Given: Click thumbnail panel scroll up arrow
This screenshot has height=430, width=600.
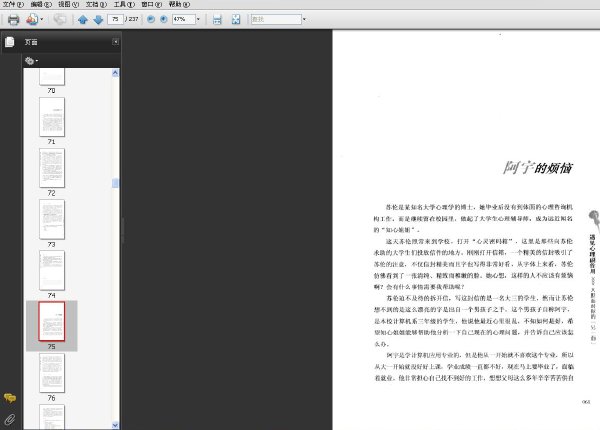Looking at the screenshot, I should coord(115,73).
